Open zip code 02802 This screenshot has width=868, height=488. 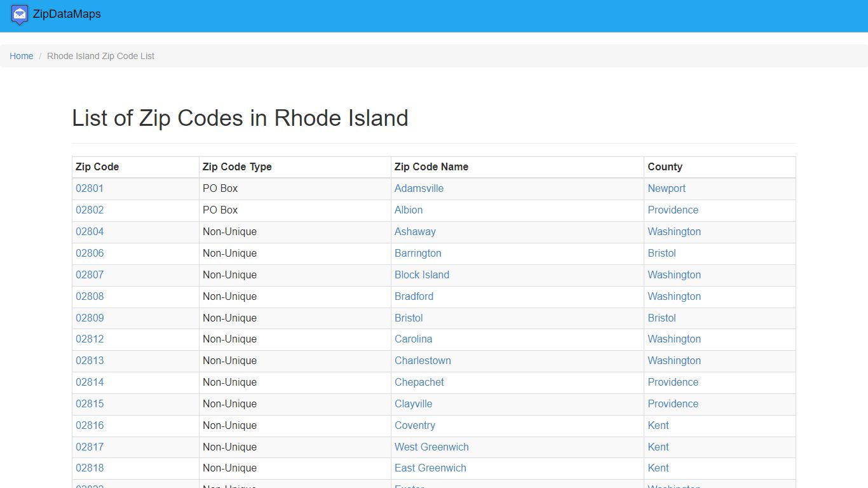coord(90,210)
